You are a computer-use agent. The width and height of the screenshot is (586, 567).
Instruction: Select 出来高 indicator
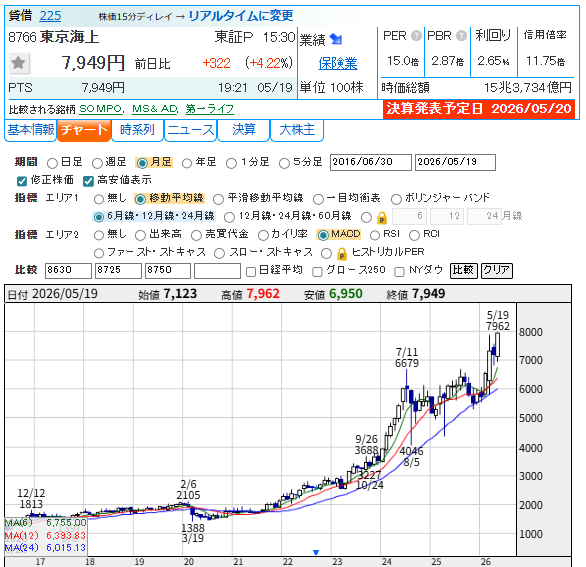coord(140,235)
